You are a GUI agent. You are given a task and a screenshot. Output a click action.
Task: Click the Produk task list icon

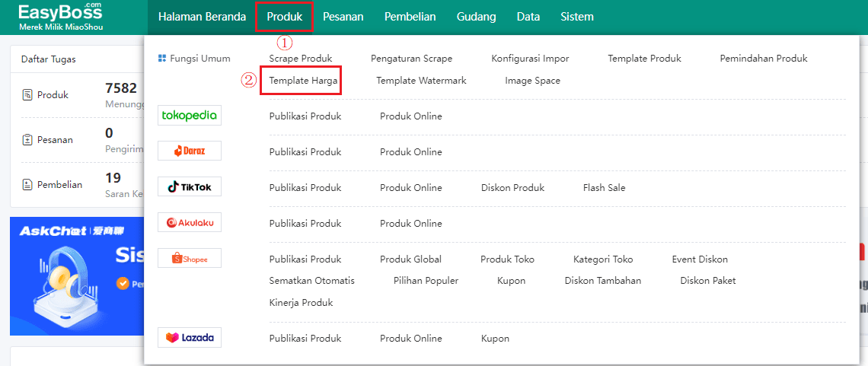pos(27,95)
